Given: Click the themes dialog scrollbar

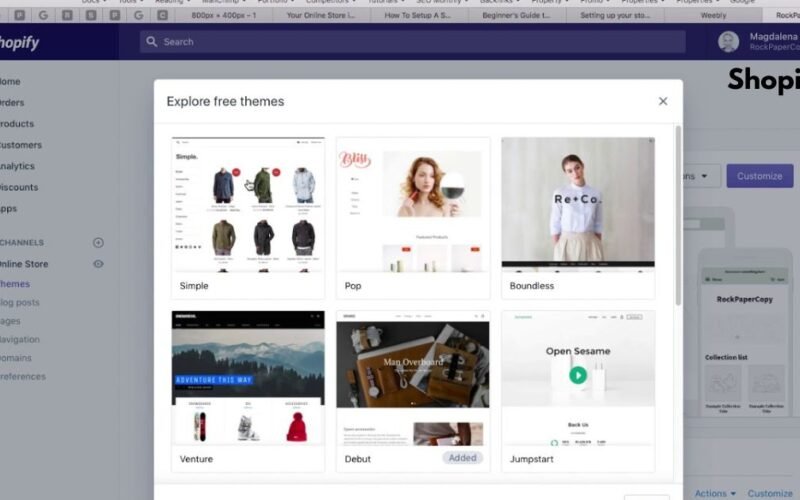Looking at the screenshot, I should (x=678, y=215).
